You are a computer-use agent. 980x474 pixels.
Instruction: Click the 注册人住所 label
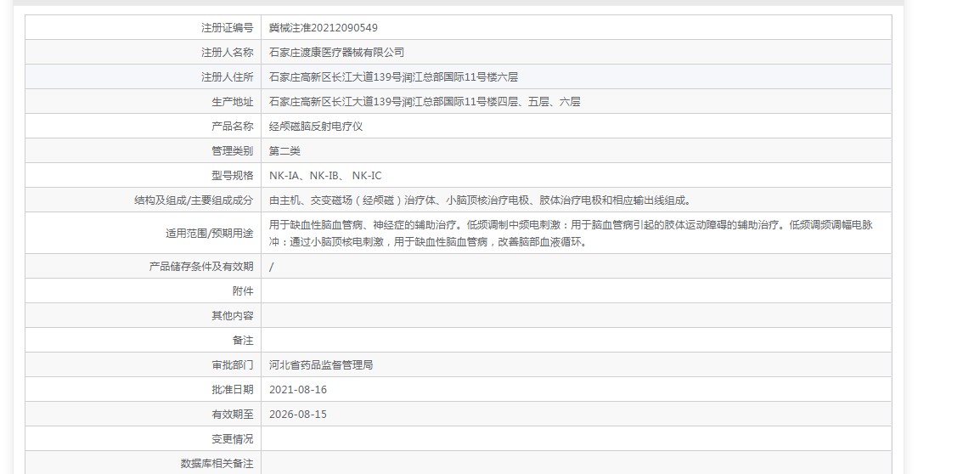(228, 77)
